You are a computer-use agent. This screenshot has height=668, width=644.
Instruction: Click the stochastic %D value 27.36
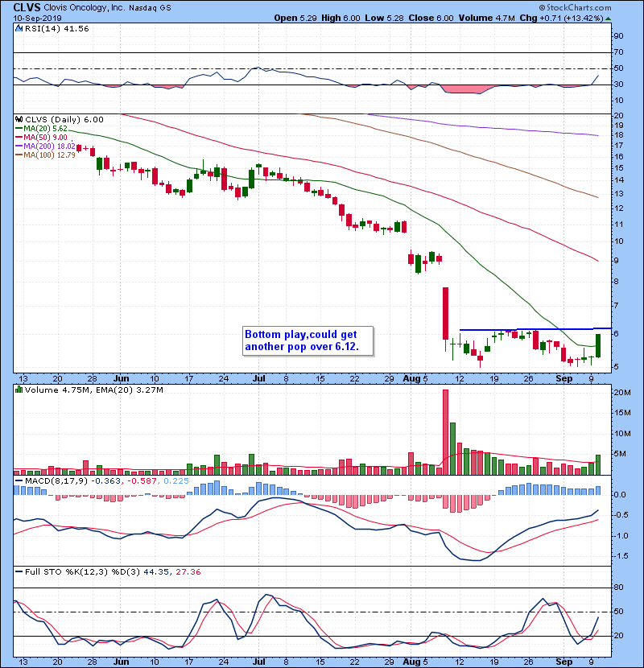(188, 571)
